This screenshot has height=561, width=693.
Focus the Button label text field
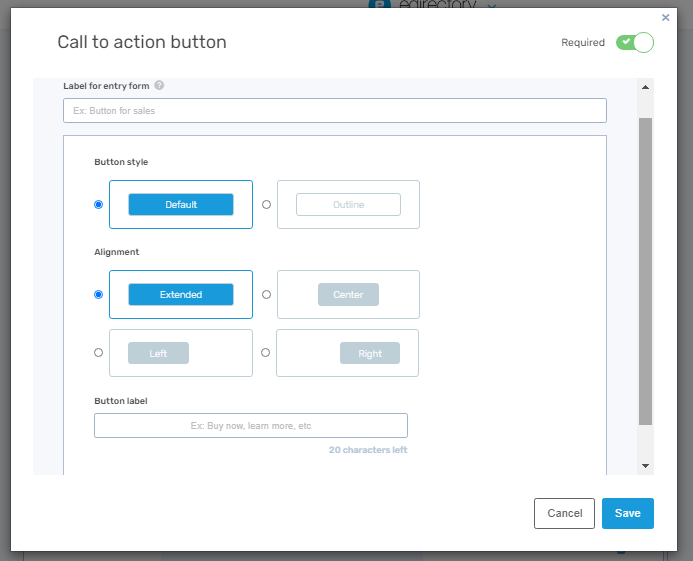[251, 426]
